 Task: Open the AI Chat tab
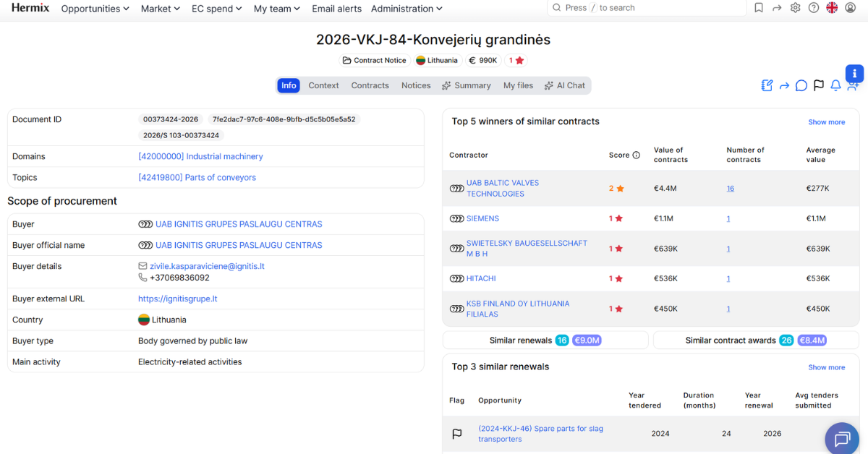(x=565, y=85)
